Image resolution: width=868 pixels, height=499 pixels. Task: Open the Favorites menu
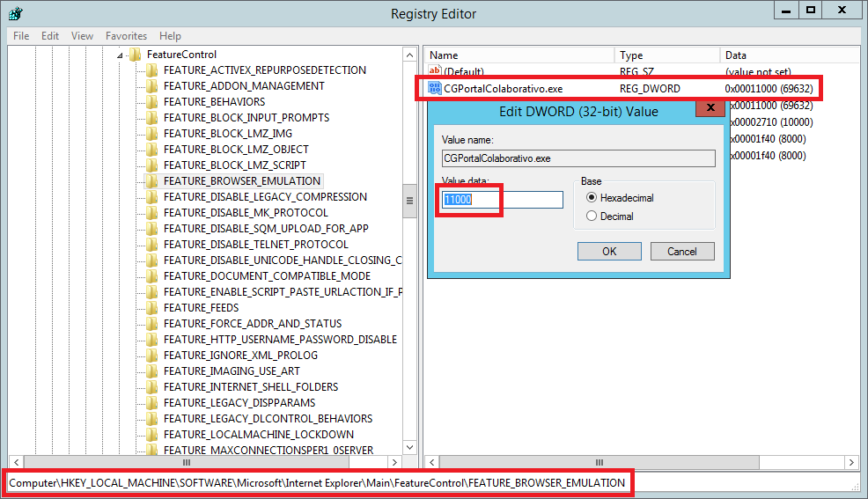point(126,36)
